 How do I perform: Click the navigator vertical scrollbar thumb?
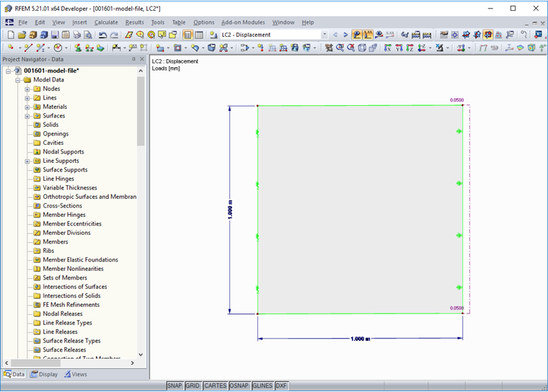tap(141, 112)
